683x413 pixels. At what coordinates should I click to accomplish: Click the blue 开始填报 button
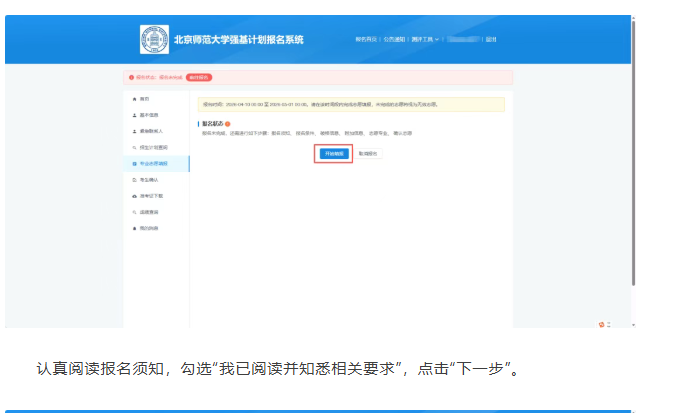pyautogui.click(x=334, y=154)
